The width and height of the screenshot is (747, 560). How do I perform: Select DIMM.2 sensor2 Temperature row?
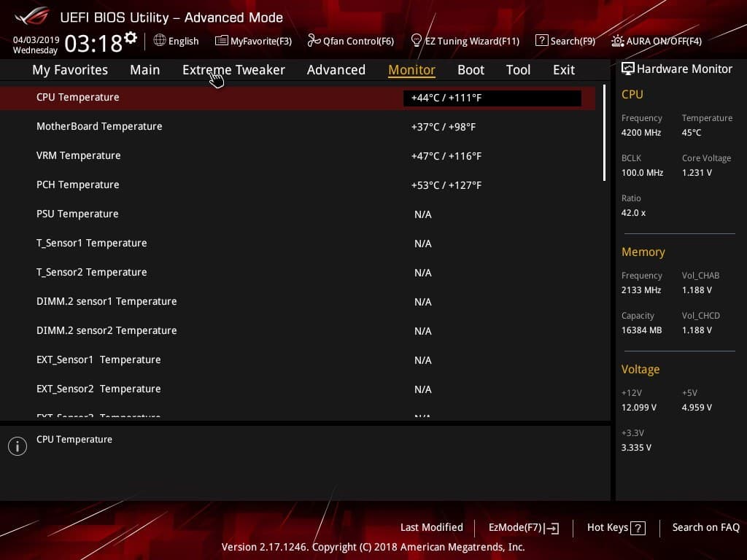pyautogui.click(x=298, y=330)
